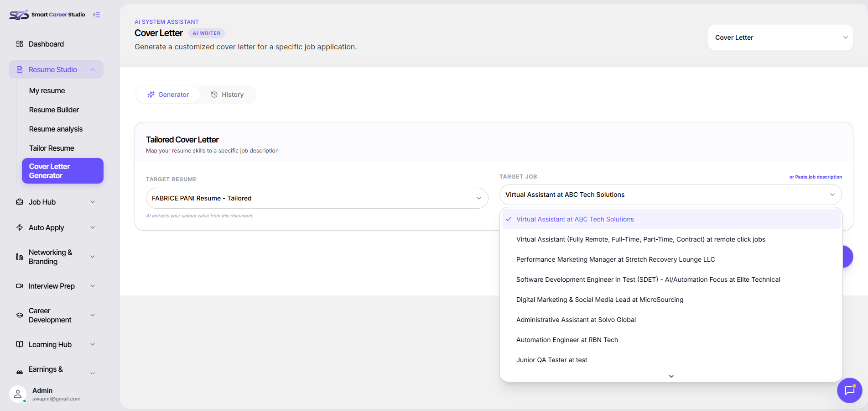Collapse the Resume Studio section
Viewport: 868px width, 411px height.
pyautogui.click(x=93, y=69)
